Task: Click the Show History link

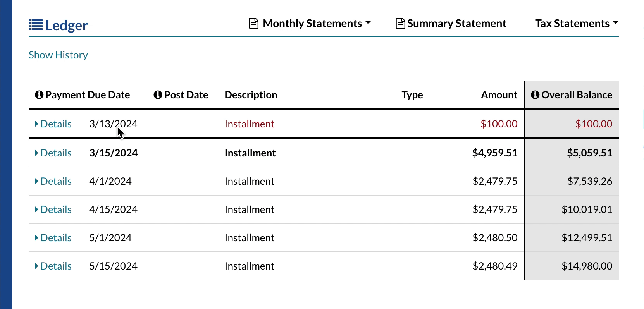Action: (x=58, y=55)
